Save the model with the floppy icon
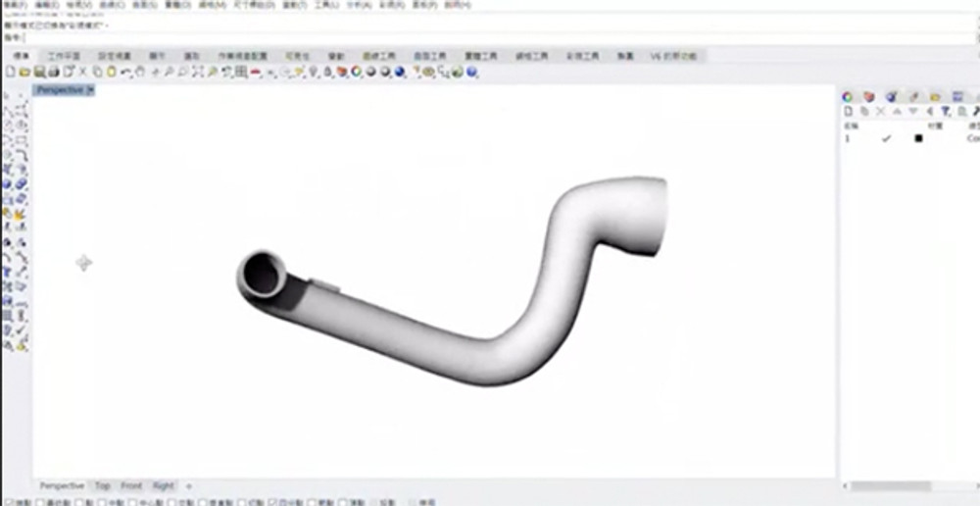This screenshot has width=980, height=506. pyautogui.click(x=39, y=72)
